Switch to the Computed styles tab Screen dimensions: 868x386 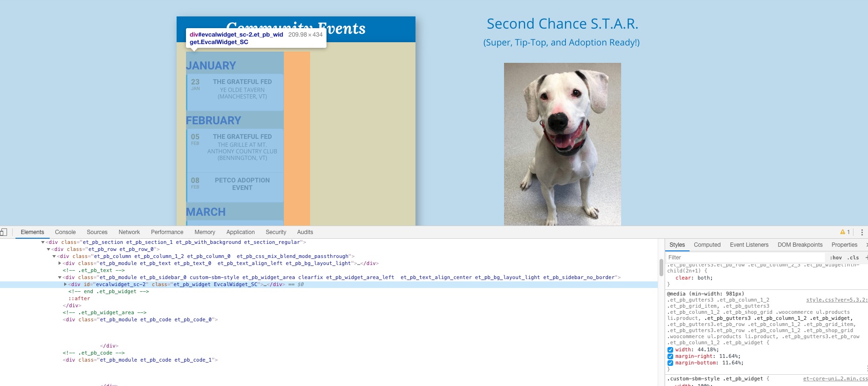tap(707, 245)
